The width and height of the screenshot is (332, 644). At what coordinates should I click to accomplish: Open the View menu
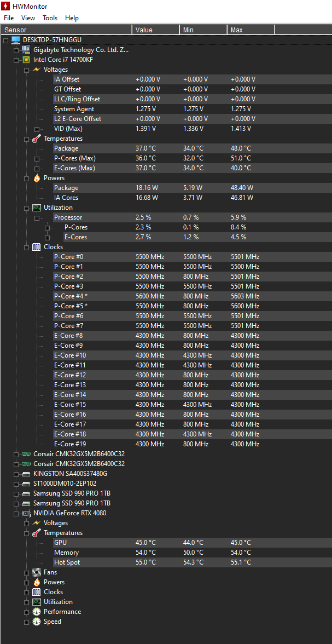click(28, 18)
